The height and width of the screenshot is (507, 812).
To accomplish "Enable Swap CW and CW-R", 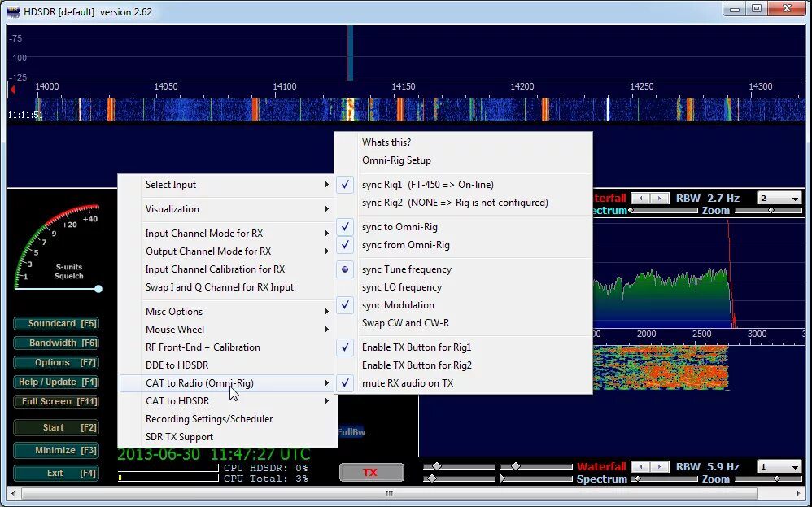I will [x=464, y=322].
